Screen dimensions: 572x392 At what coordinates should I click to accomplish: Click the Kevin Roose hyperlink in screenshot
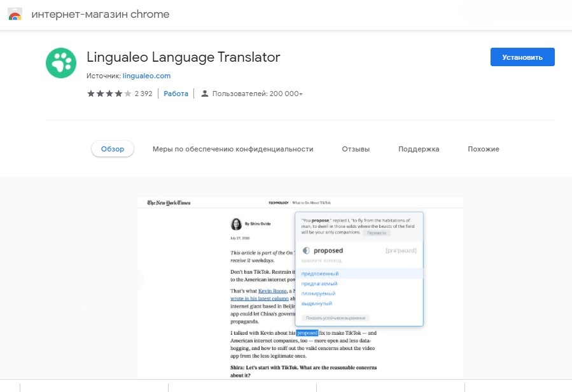tap(272, 291)
